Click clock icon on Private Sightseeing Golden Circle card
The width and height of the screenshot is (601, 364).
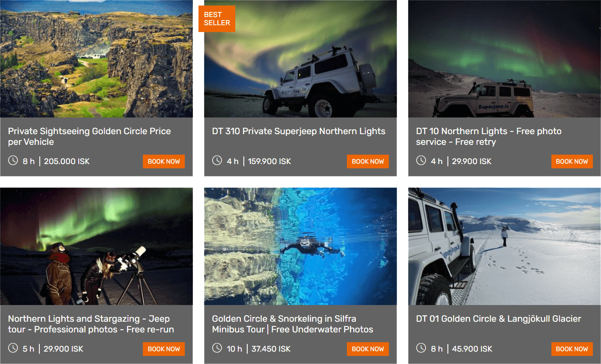(13, 161)
